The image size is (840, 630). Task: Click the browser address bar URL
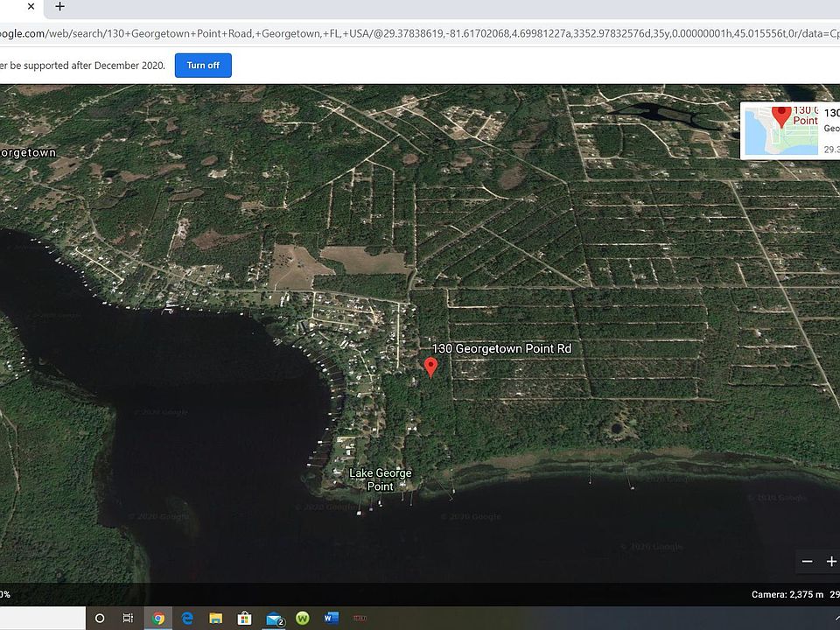[420, 34]
